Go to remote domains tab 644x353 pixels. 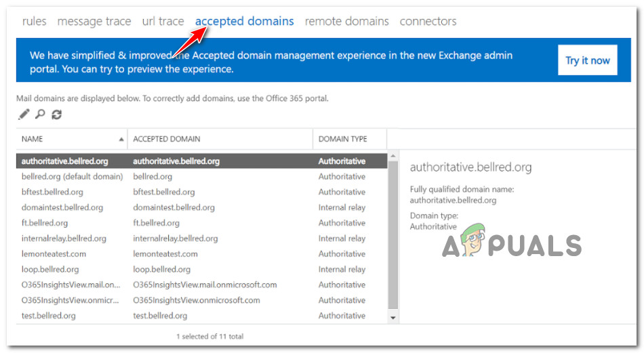[x=346, y=22]
